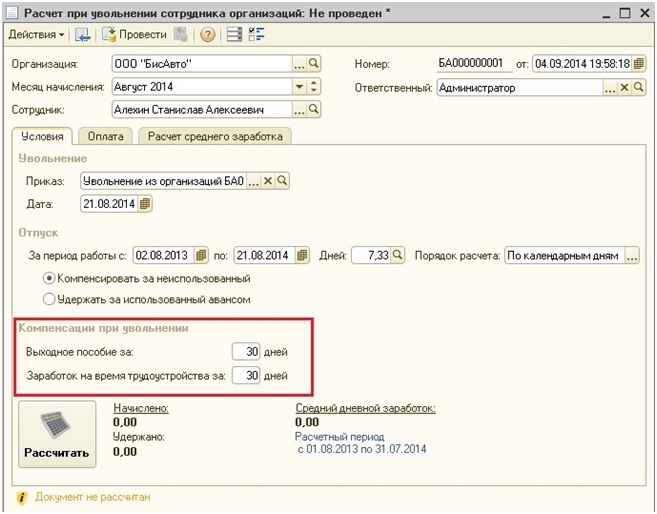657x514 pixels.
Task: Click the document structure list toolbar icon
Action: pyautogui.click(x=234, y=34)
